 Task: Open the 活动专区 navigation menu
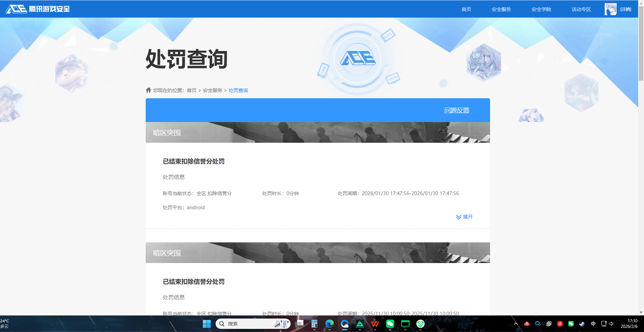tap(581, 9)
